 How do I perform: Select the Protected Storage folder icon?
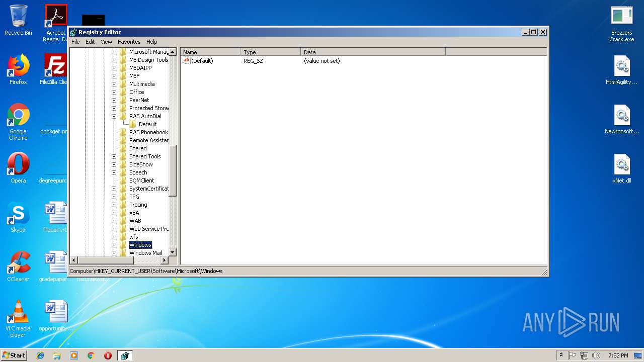click(x=123, y=108)
